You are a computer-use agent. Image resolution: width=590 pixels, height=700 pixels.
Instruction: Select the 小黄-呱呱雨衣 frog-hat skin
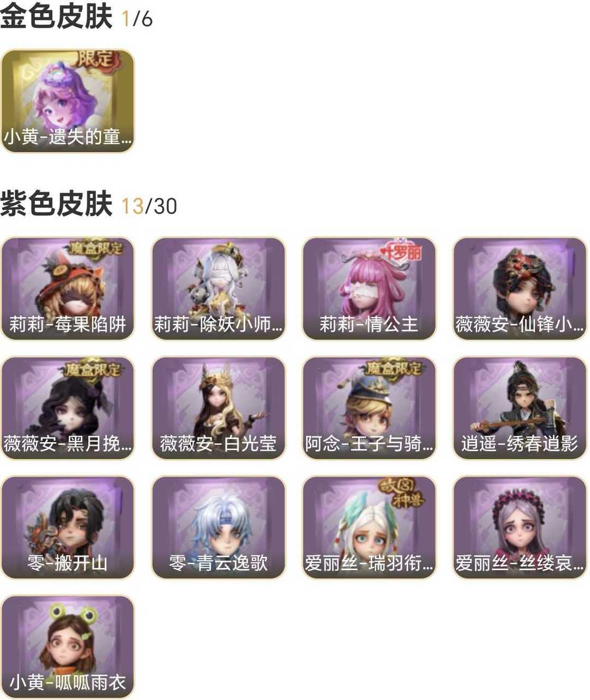68,647
